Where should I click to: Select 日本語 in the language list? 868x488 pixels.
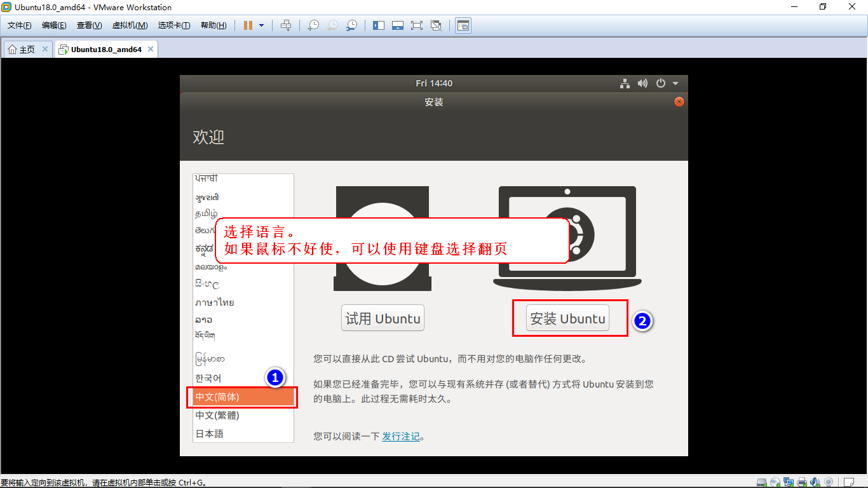[x=244, y=433]
